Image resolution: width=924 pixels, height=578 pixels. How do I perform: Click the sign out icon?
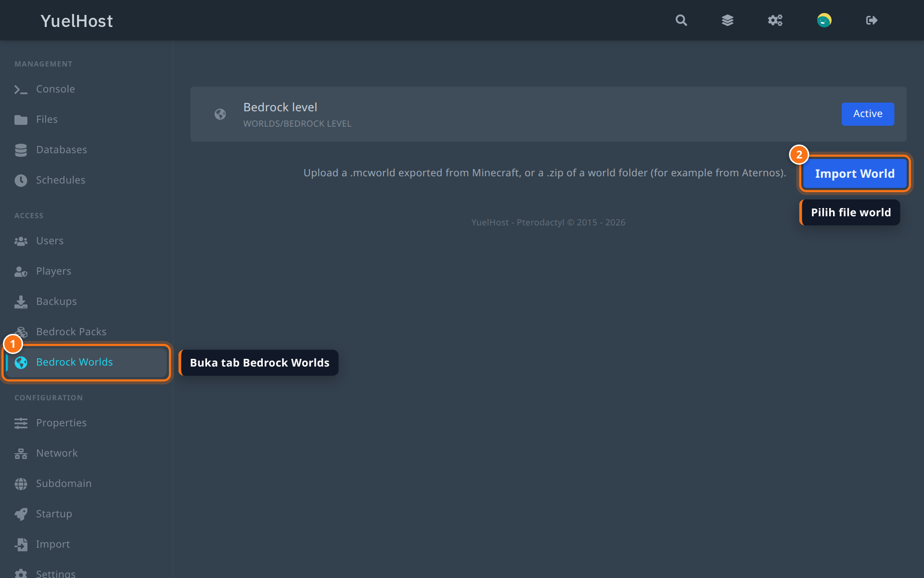pyautogui.click(x=872, y=20)
